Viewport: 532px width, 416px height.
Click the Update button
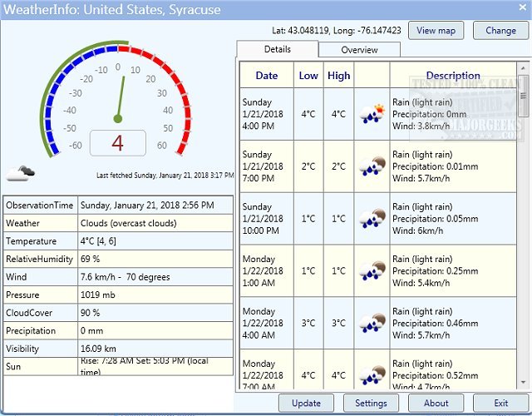tap(306, 403)
